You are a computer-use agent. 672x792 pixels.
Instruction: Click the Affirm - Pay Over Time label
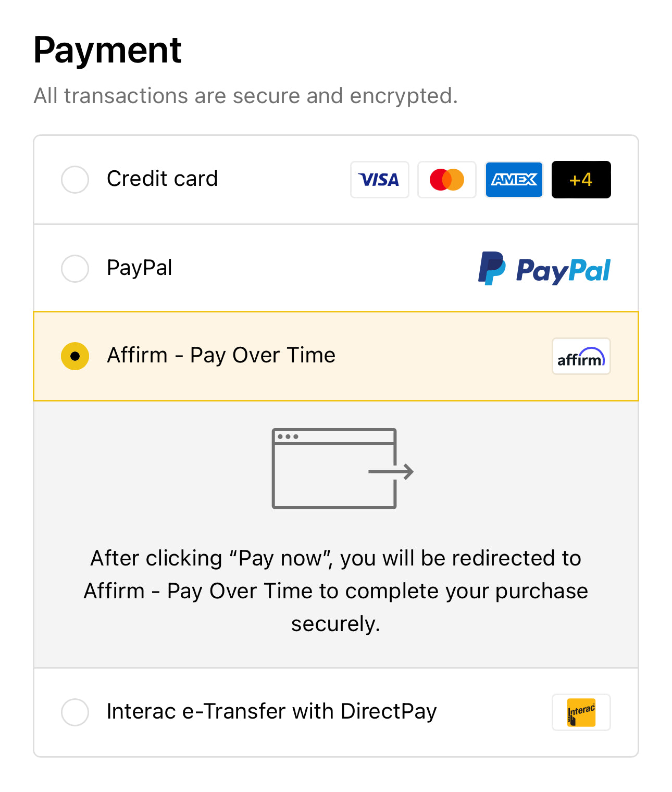click(221, 356)
